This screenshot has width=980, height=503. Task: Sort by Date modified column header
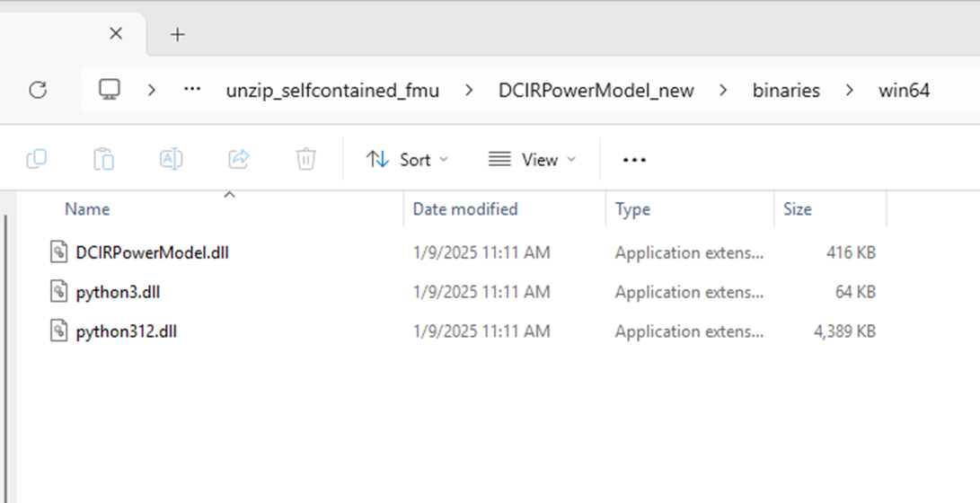tap(465, 209)
